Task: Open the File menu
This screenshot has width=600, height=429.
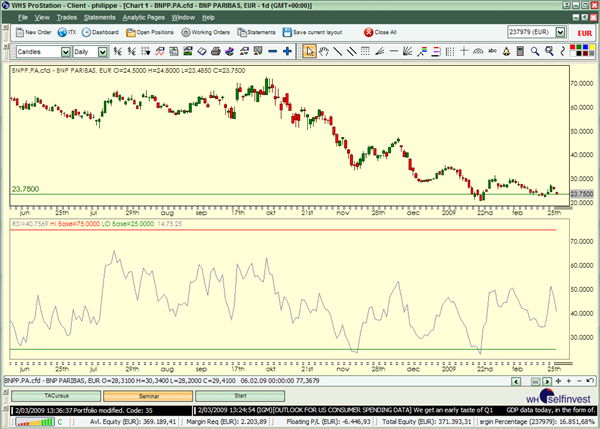Action: [x=23, y=17]
